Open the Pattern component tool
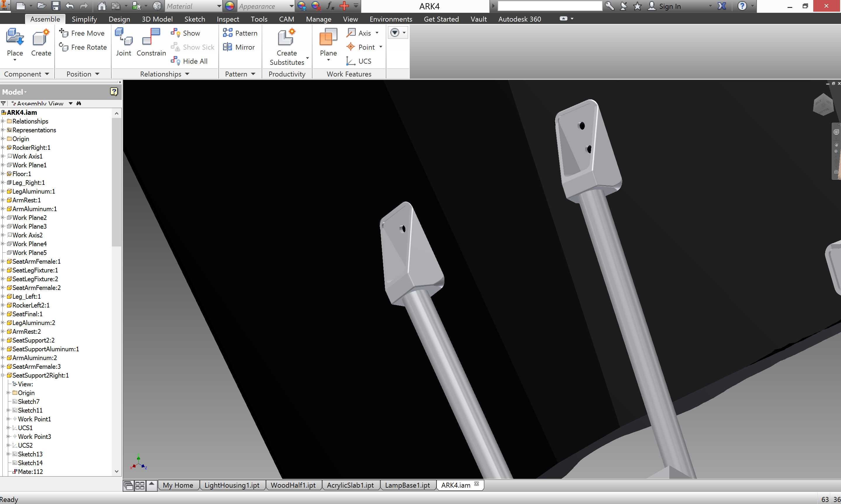 (240, 33)
